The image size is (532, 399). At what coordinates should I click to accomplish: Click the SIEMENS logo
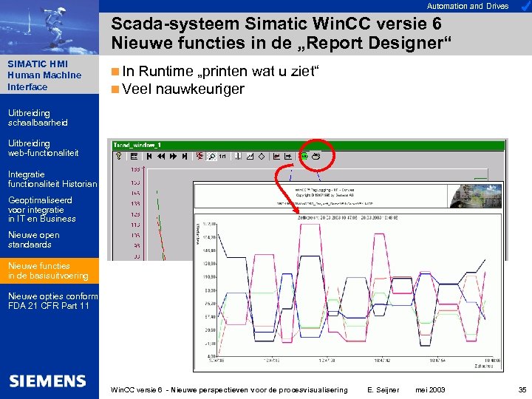[x=47, y=381]
